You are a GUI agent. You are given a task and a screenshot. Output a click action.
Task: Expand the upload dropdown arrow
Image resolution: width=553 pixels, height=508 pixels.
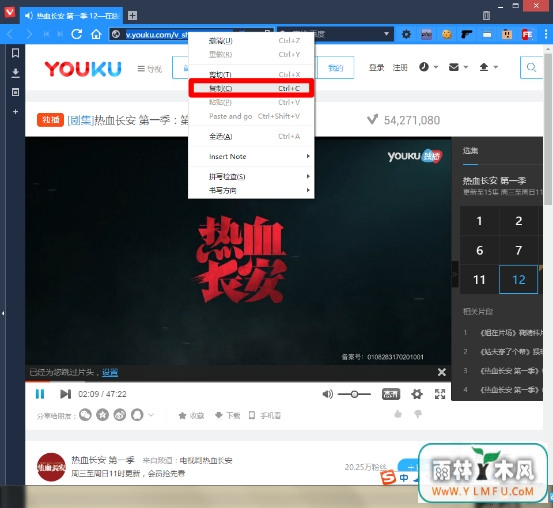pyautogui.click(x=496, y=67)
